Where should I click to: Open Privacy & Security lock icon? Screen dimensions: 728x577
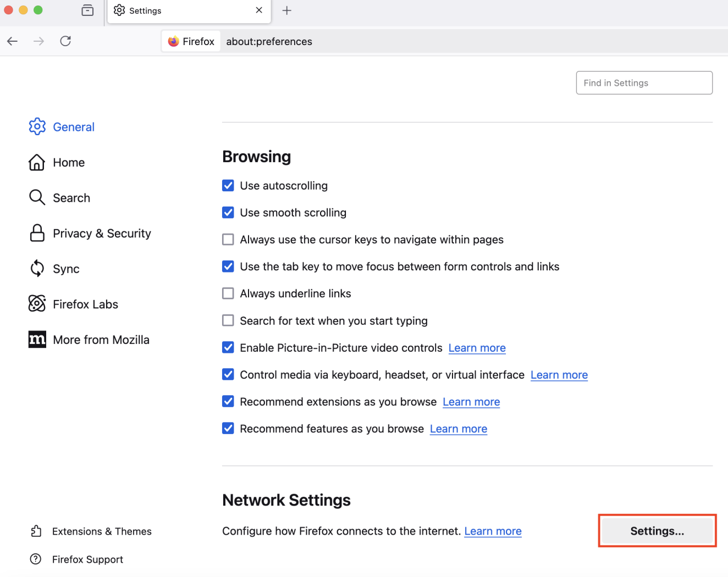37,233
